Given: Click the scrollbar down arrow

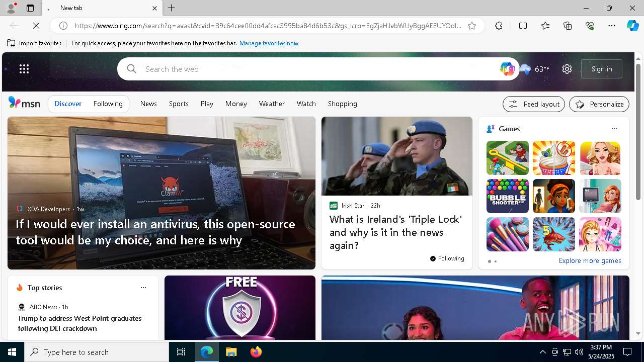Looking at the screenshot, I should pos(638,333).
